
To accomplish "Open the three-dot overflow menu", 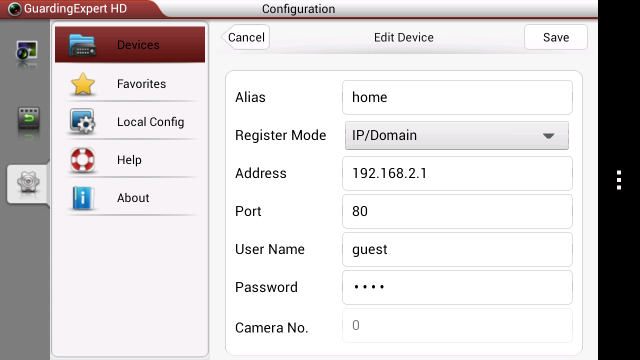I will [x=619, y=180].
